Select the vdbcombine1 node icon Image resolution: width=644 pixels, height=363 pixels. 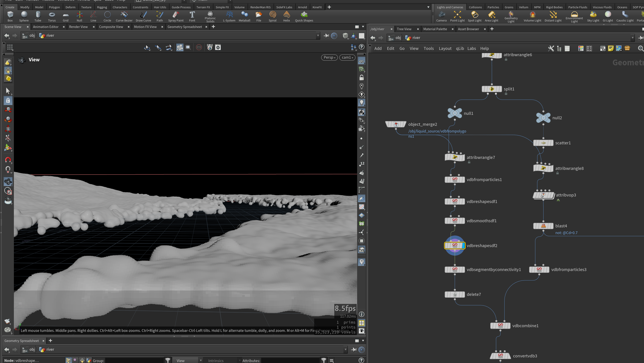tap(500, 325)
